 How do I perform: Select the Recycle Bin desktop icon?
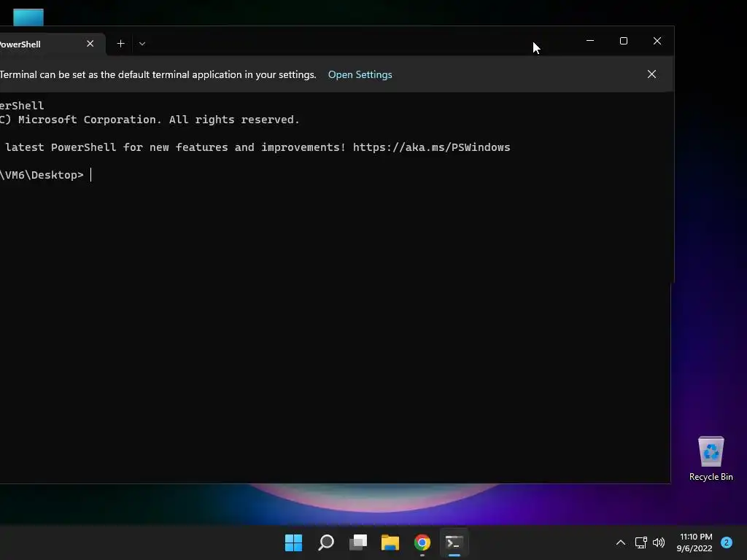tap(711, 459)
